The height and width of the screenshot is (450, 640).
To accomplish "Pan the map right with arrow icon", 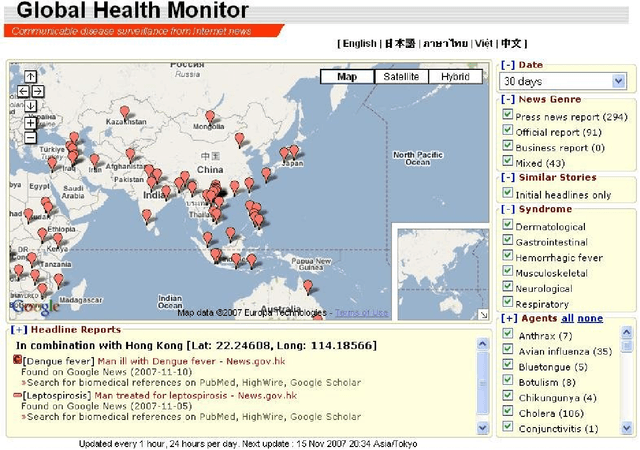I will (38, 91).
